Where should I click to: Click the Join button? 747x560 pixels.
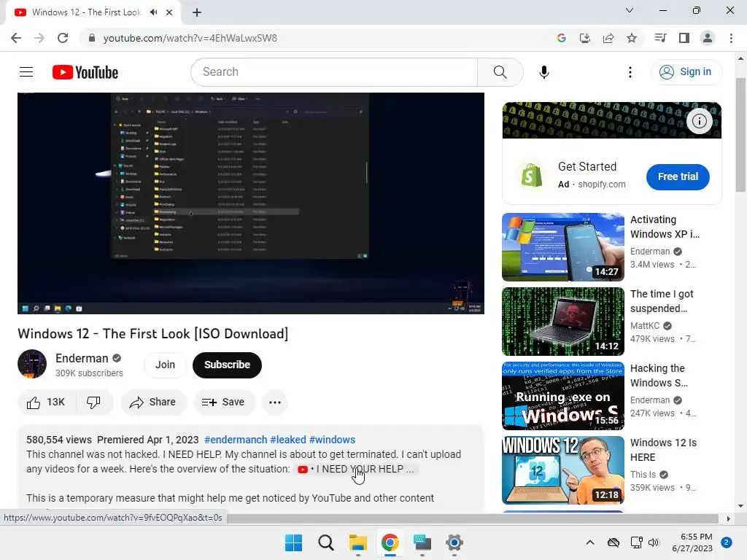[165, 365]
